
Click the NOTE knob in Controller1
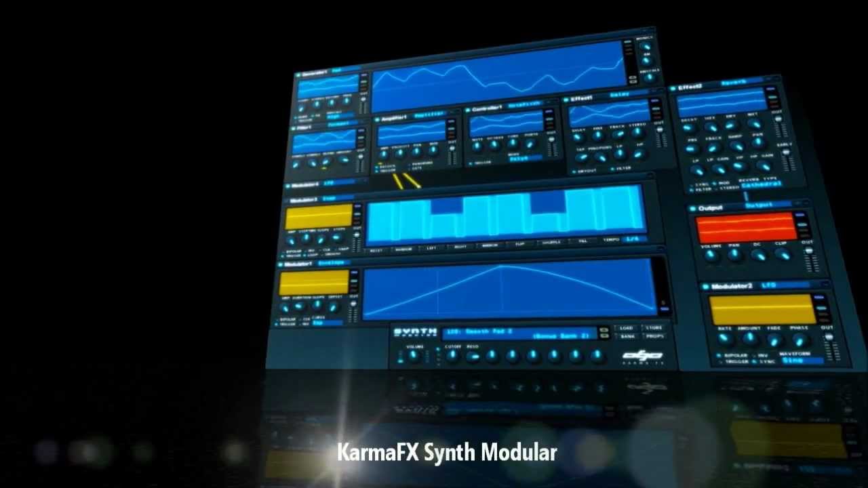coord(477,145)
